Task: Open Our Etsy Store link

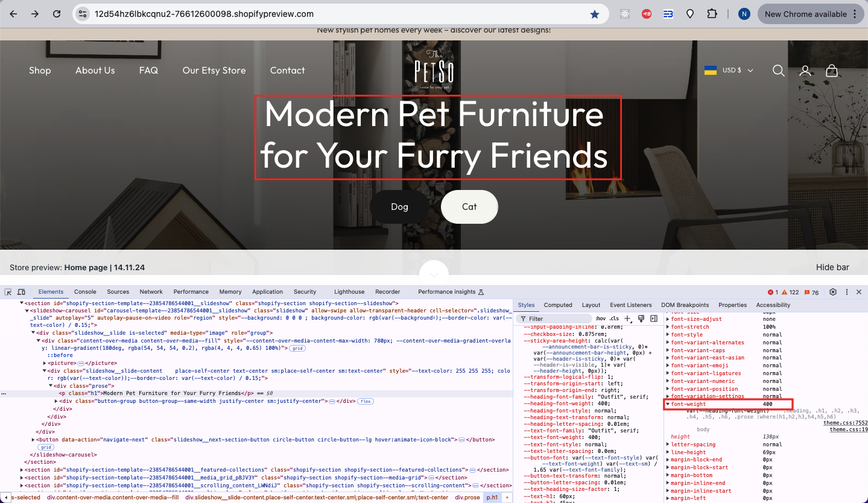Action: tap(214, 71)
